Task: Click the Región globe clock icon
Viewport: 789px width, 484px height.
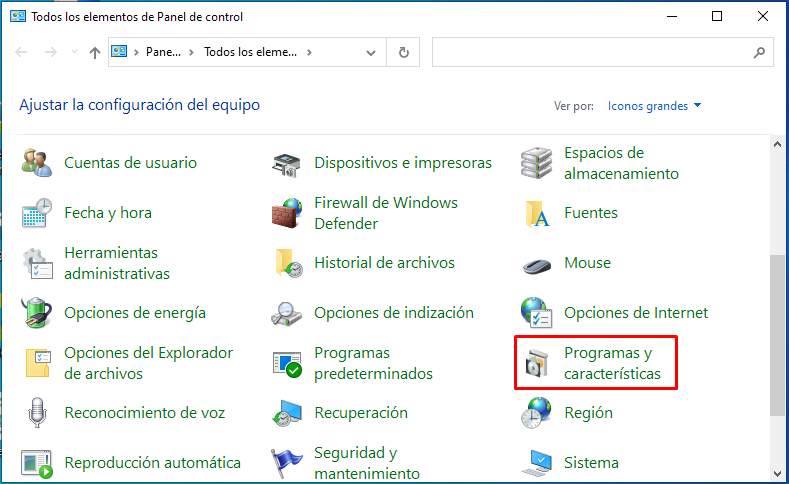Action: pyautogui.click(x=536, y=413)
